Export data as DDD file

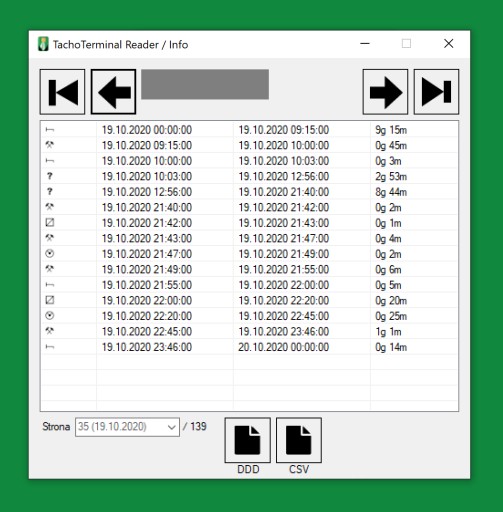pos(248,440)
